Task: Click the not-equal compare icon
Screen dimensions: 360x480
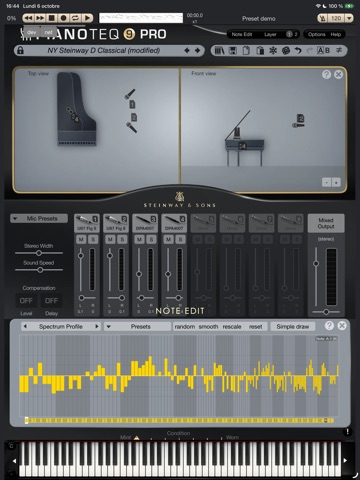Action: click(339, 50)
